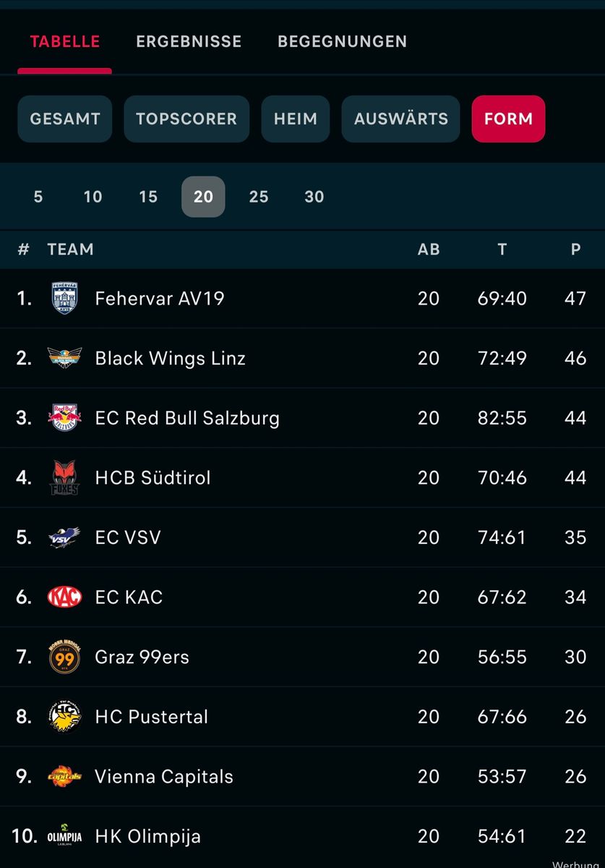Screen dimensions: 605x868
Task: Click the HC Pustertal wolf logo
Action: pyautogui.click(x=64, y=716)
